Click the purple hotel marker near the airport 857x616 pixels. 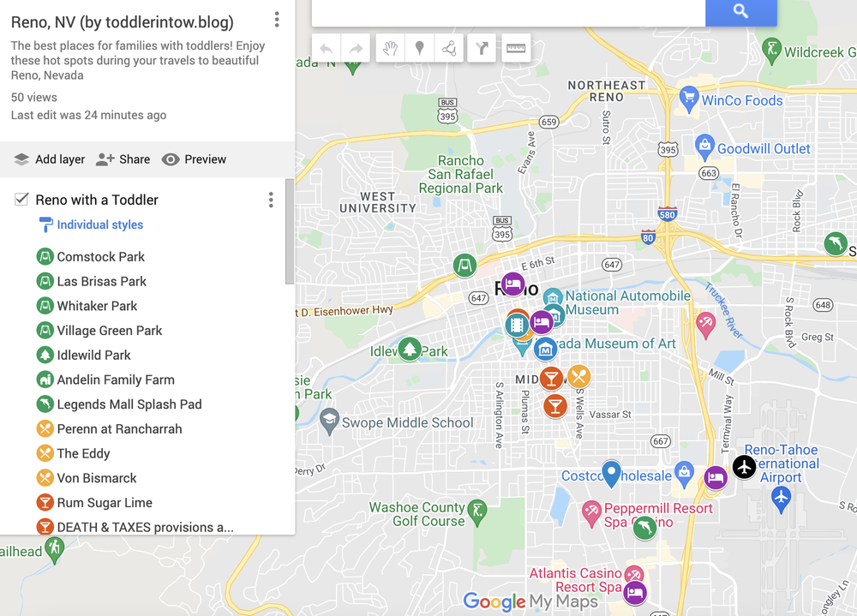tap(716, 478)
